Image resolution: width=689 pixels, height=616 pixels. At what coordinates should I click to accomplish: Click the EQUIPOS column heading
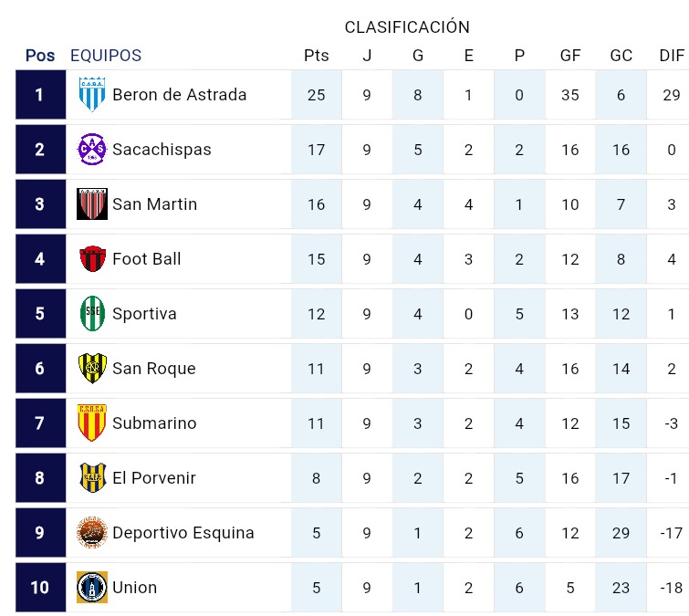pos(106,56)
